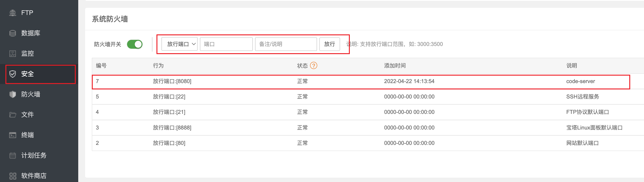Viewport: 644px width, 182px height.
Task: Click the 宝塔Linux面板默认端口 description cell
Action: (594, 127)
